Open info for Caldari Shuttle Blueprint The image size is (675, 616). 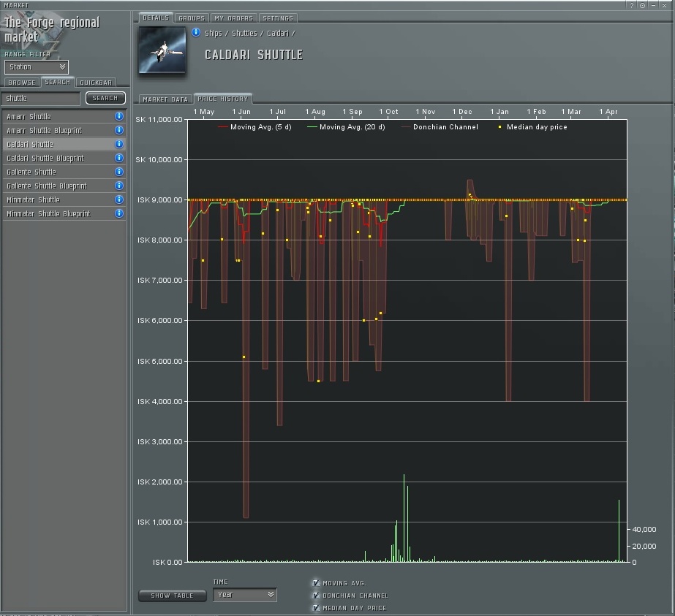[x=119, y=158]
